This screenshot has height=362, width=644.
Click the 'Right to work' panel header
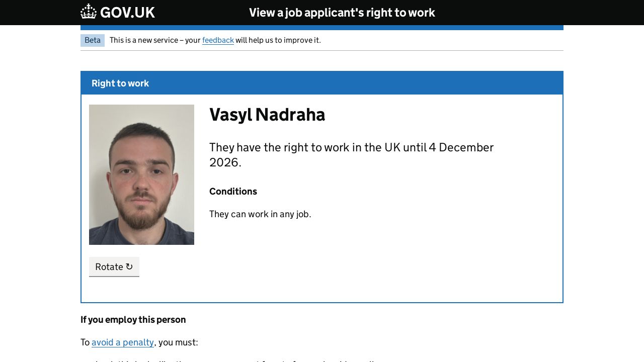tap(120, 83)
